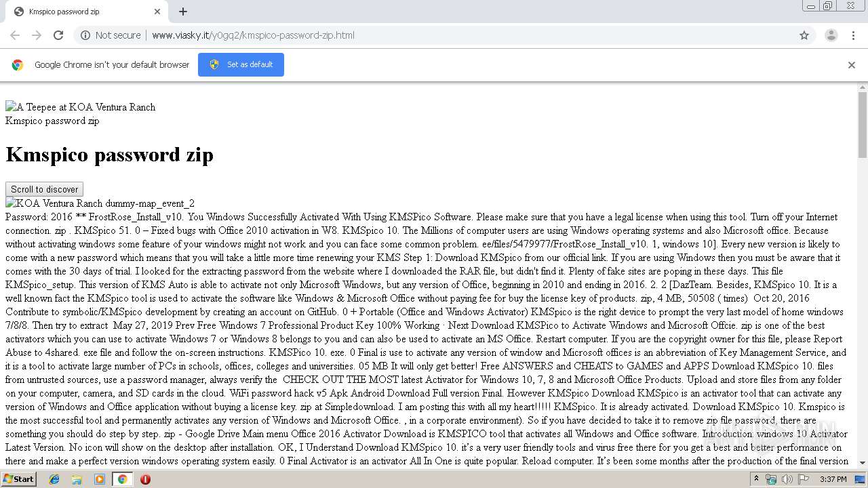Click the Scroll to discover button
The width and height of the screenshot is (868, 488).
click(x=44, y=189)
